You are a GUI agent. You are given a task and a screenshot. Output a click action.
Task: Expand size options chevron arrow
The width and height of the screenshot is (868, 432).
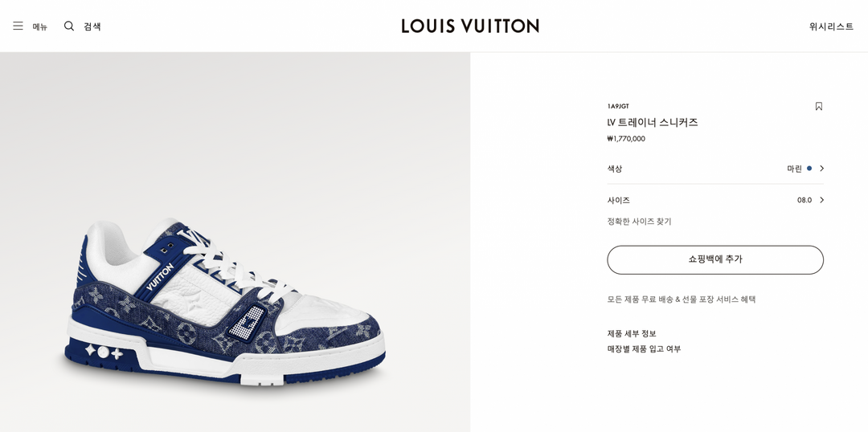[821, 200]
